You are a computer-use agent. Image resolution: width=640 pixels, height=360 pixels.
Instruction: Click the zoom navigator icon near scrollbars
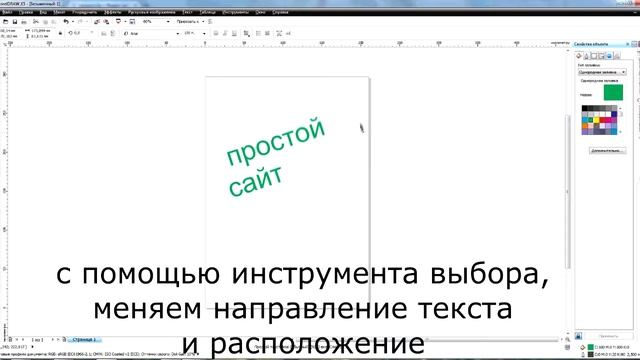[x=567, y=339]
